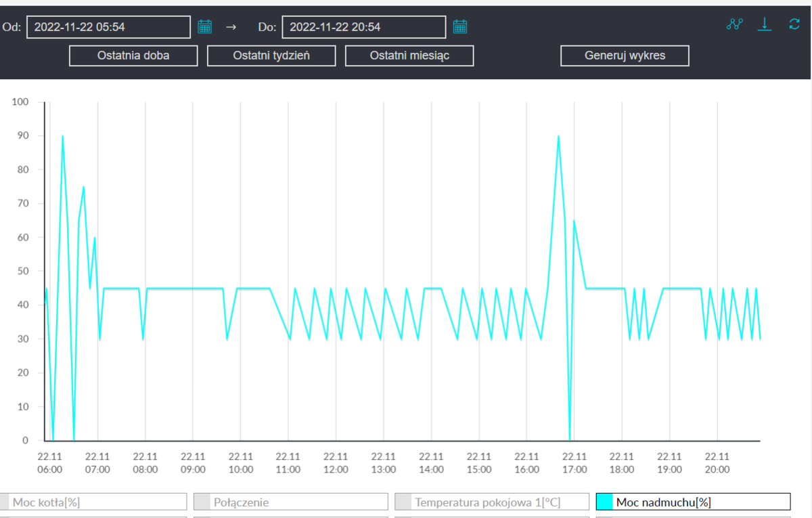Click the arrow between the date fields
812x518 pixels.
[231, 27]
